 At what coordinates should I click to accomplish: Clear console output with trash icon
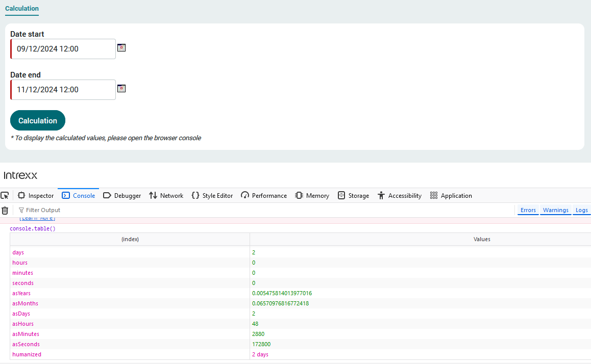tap(5, 211)
